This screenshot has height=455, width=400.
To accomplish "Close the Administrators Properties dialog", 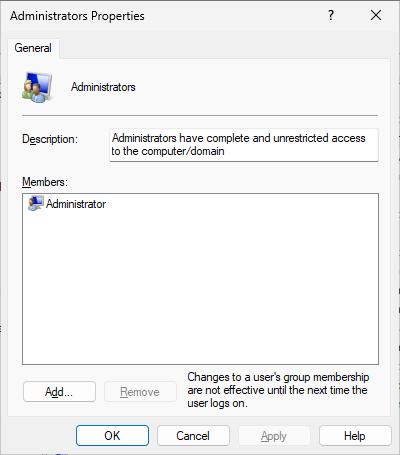I will (376, 15).
